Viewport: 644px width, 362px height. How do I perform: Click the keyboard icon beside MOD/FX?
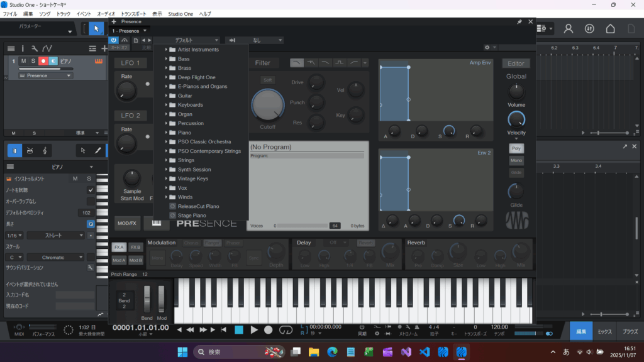(x=156, y=223)
